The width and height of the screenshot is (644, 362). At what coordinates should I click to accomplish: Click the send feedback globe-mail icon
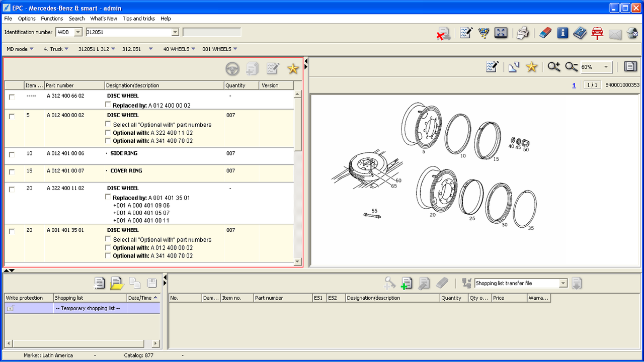[x=632, y=33]
